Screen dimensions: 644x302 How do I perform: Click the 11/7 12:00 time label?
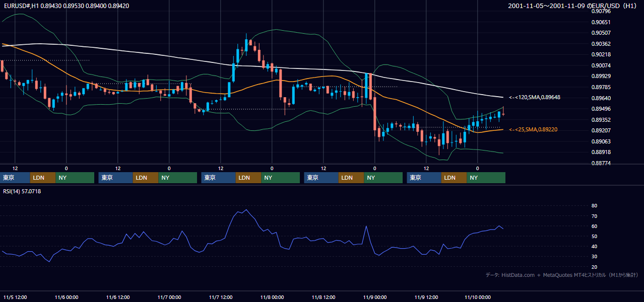point(221,297)
